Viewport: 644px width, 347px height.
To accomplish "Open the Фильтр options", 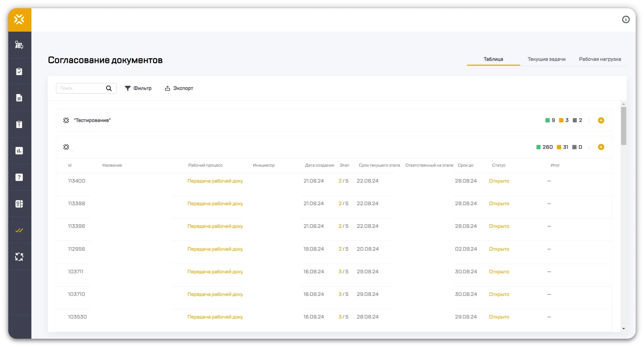I will tap(138, 88).
